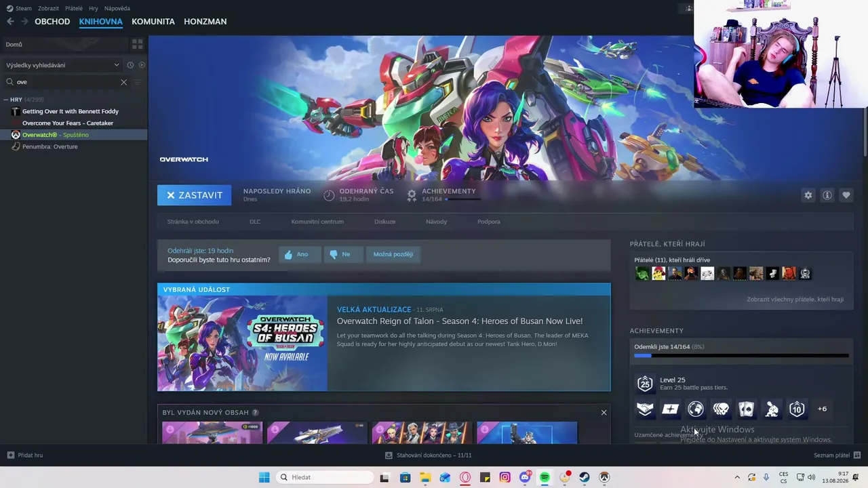Open Přidat hru to add a game

tap(25, 455)
